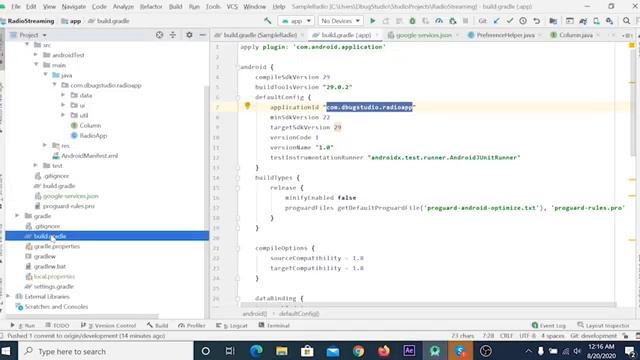Open the TODO tool window
Screen dimensions: 640x360
point(57,325)
